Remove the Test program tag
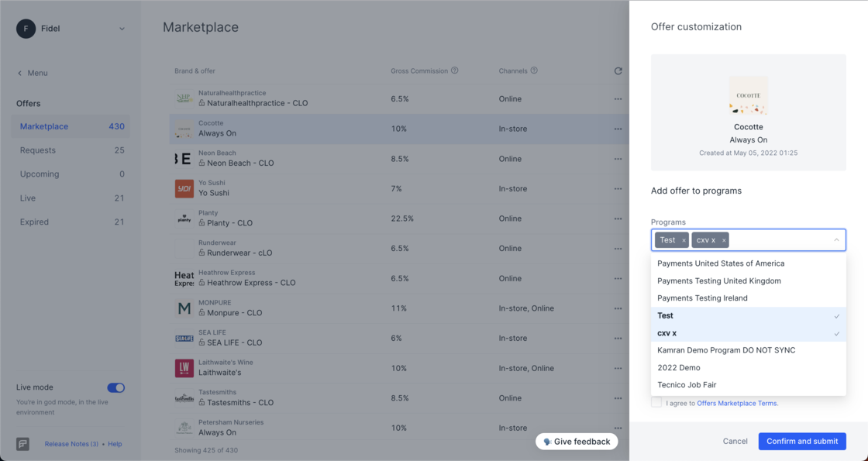This screenshot has height=461, width=868. 684,240
